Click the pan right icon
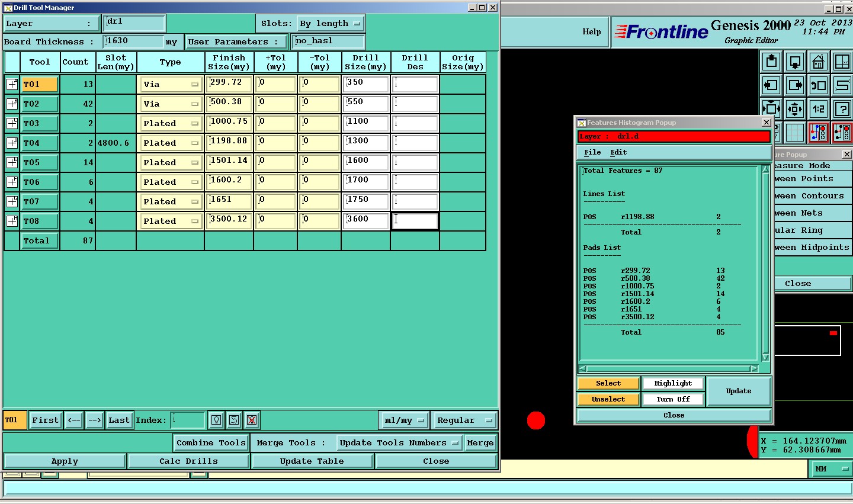This screenshot has width=853, height=504. [795, 85]
